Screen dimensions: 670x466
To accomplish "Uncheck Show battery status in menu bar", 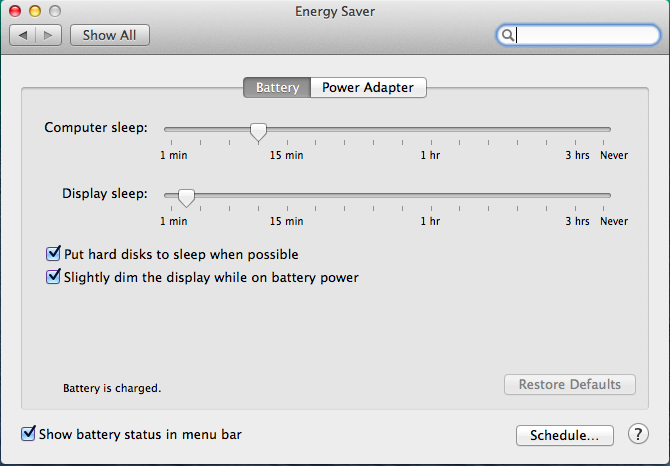I will point(28,435).
